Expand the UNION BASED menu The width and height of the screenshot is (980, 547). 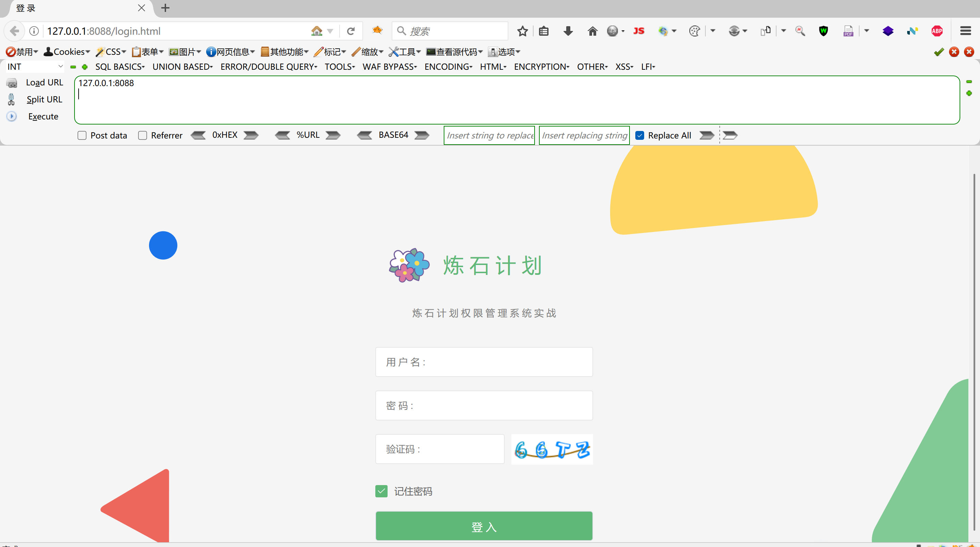(x=182, y=67)
